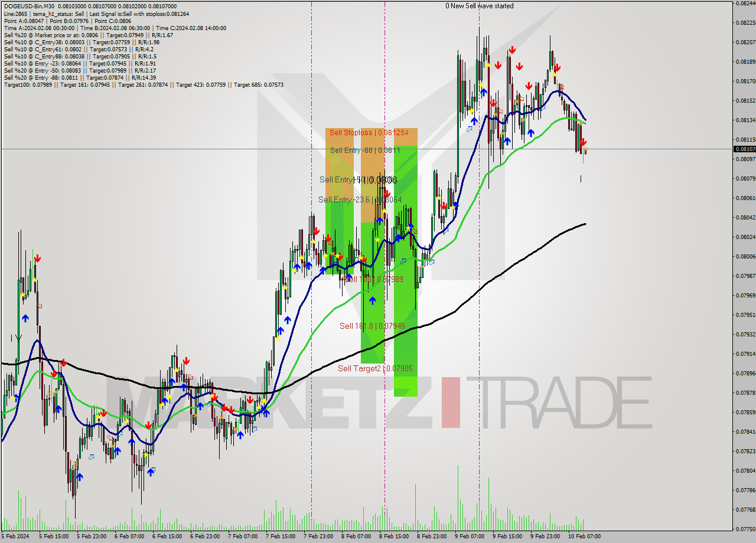Image resolution: width=756 pixels, height=543 pixels.
Task: Click the 0.07804 price axis value
Action: point(745,470)
